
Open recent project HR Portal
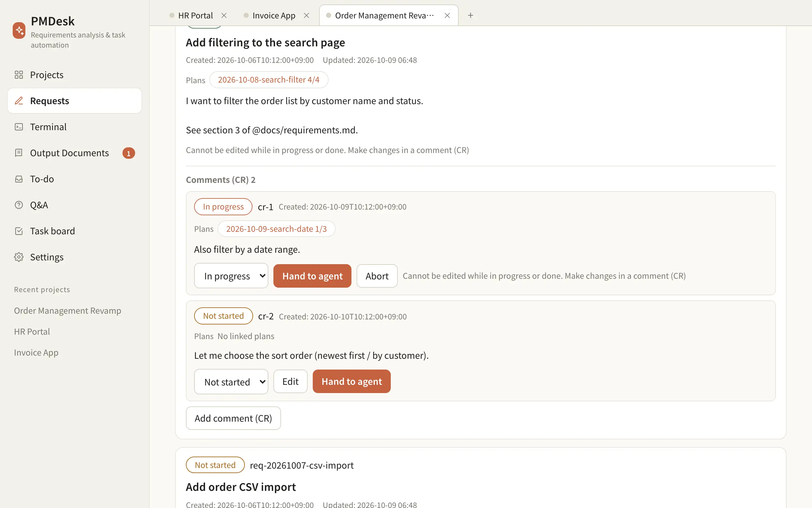32,331
